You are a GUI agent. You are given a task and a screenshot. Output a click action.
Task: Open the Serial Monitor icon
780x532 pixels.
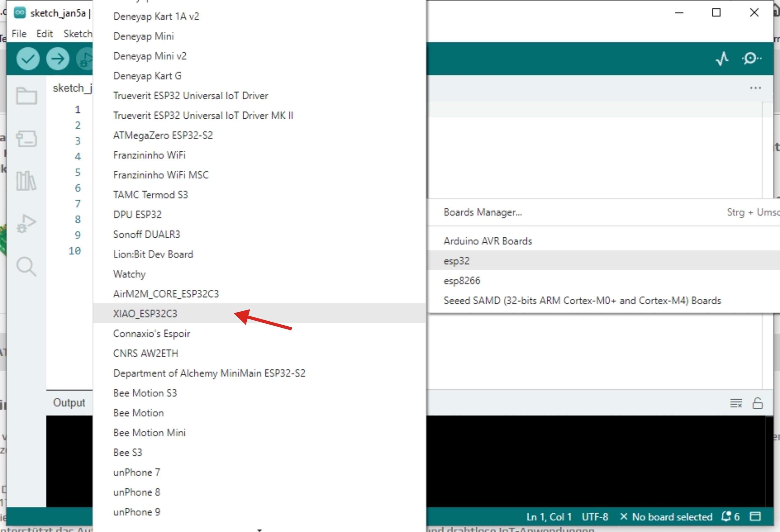(x=751, y=59)
